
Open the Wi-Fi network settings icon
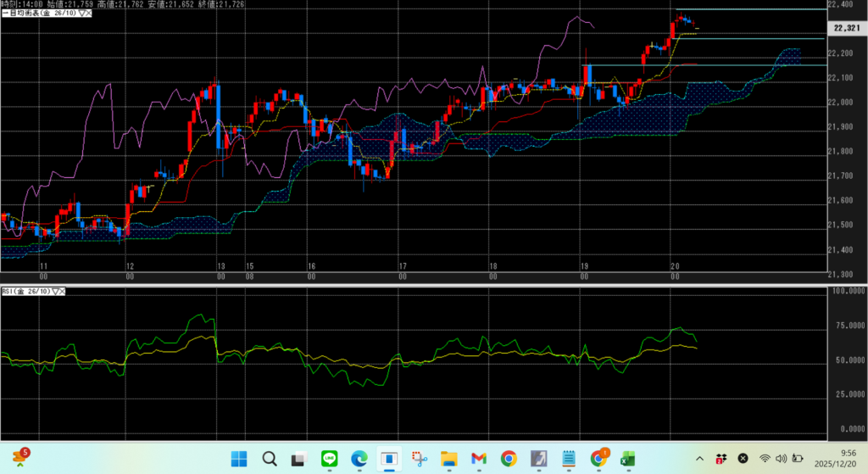765,459
